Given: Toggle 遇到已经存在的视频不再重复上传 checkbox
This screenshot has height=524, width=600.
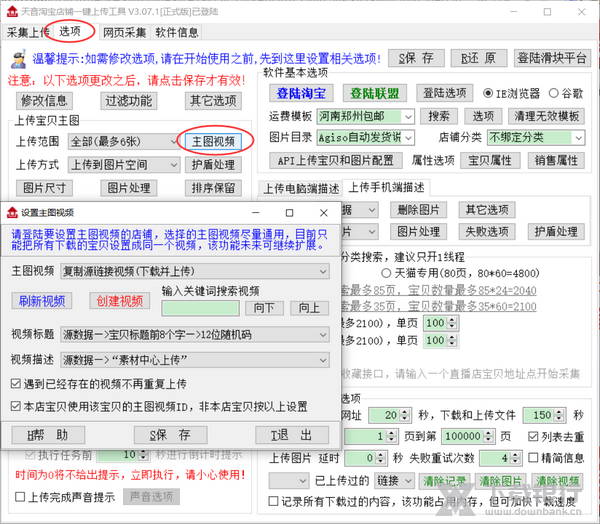Looking at the screenshot, I should (16, 384).
